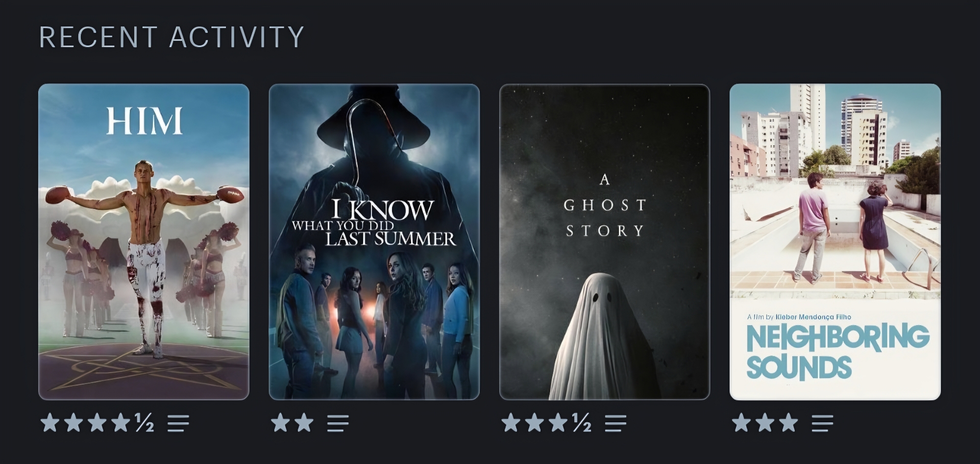
Task: Click the first star under A Ghost Story
Action: pyautogui.click(x=511, y=422)
